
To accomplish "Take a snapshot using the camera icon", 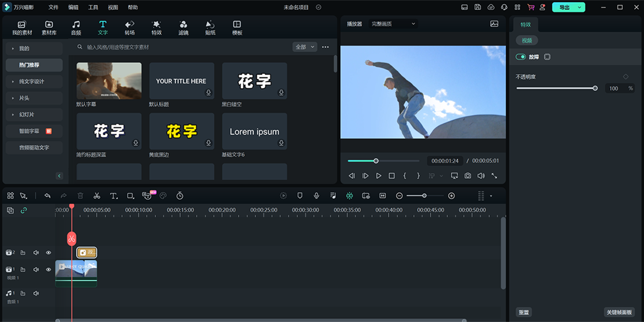I will pos(467,175).
